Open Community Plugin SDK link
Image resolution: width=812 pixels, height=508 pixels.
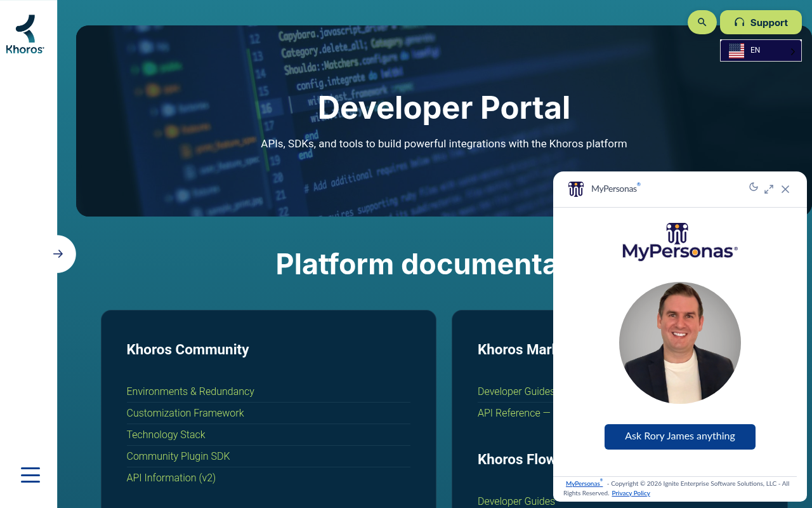click(178, 456)
